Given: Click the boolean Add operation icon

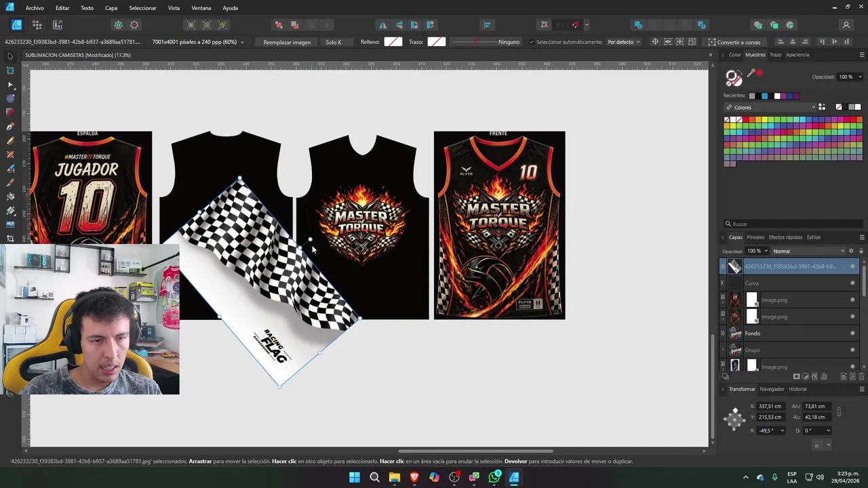Looking at the screenshot, I should pyautogui.click(x=638, y=25).
